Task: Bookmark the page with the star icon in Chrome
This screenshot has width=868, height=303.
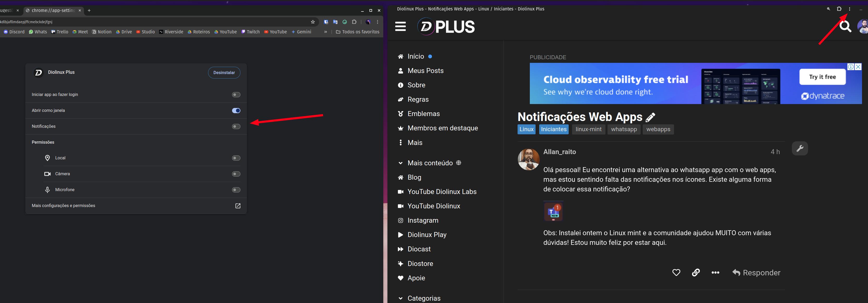Action: click(313, 22)
